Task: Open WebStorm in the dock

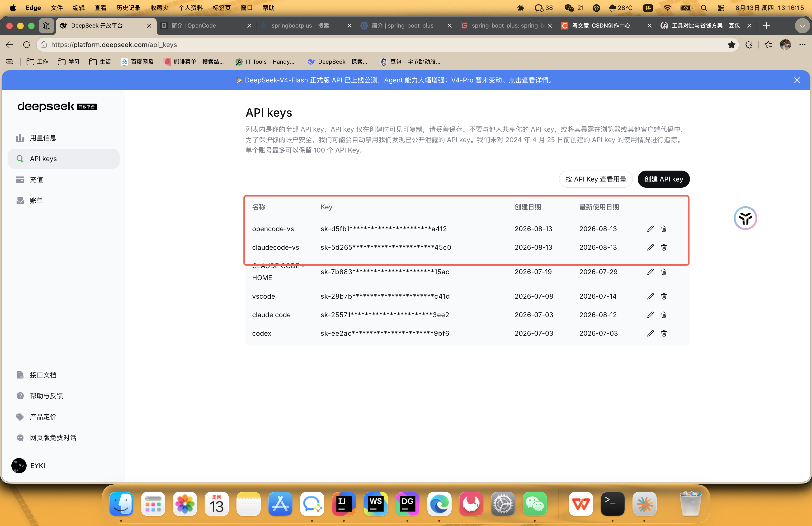Action: [375, 504]
